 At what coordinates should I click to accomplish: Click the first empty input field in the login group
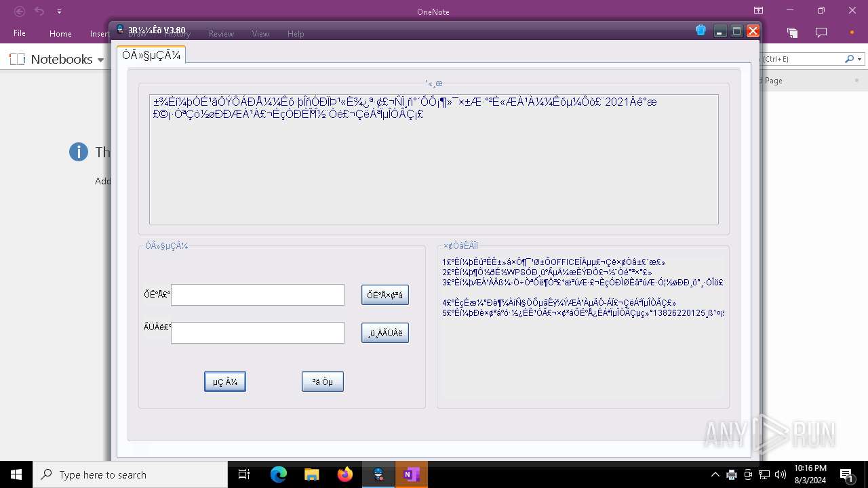point(258,295)
